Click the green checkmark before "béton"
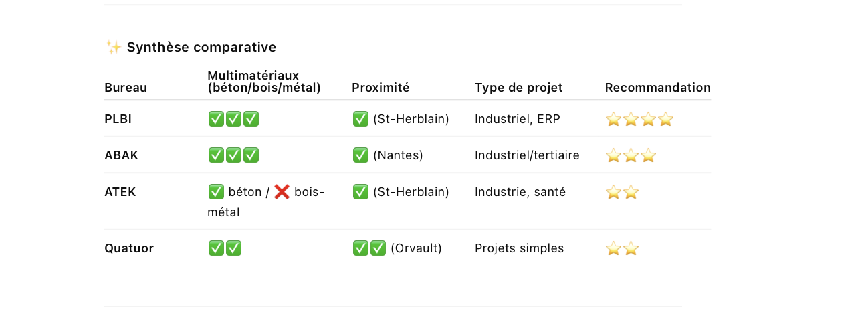The image size is (868, 332). [216, 193]
